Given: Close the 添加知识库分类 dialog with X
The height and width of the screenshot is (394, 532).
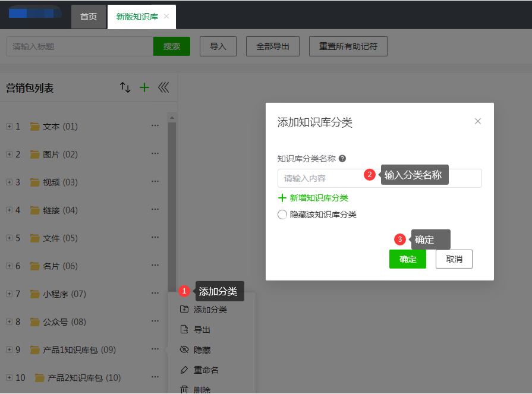Looking at the screenshot, I should pyautogui.click(x=477, y=121).
